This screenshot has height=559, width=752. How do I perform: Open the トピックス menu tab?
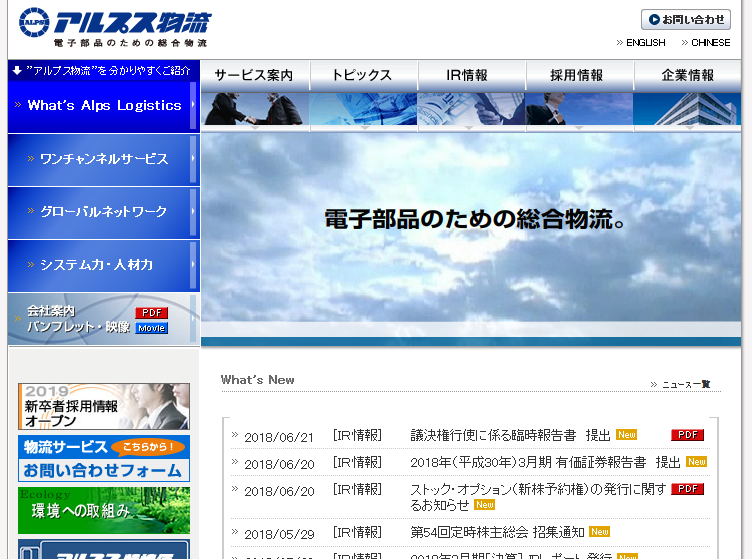point(363,75)
